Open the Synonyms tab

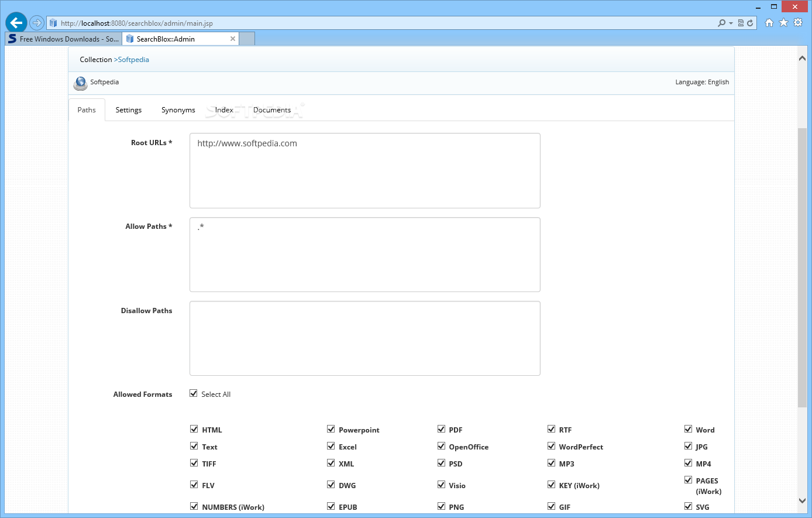178,110
